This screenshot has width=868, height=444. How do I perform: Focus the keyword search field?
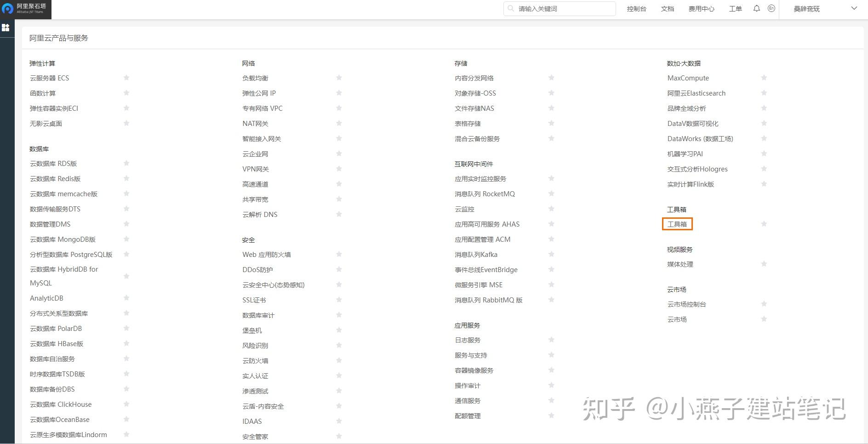tap(560, 9)
